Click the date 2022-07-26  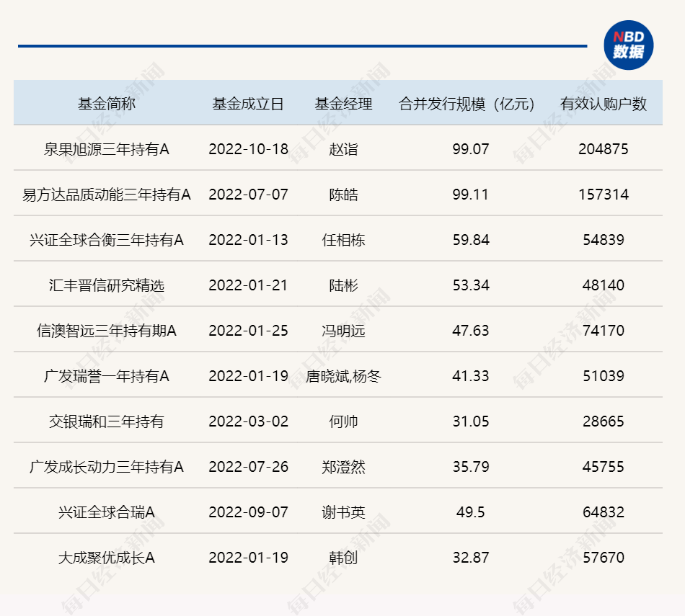pos(248,467)
